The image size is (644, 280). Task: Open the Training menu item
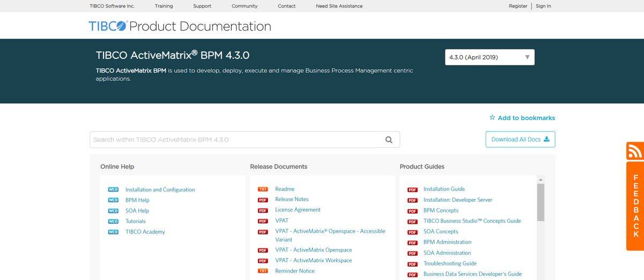(x=164, y=6)
